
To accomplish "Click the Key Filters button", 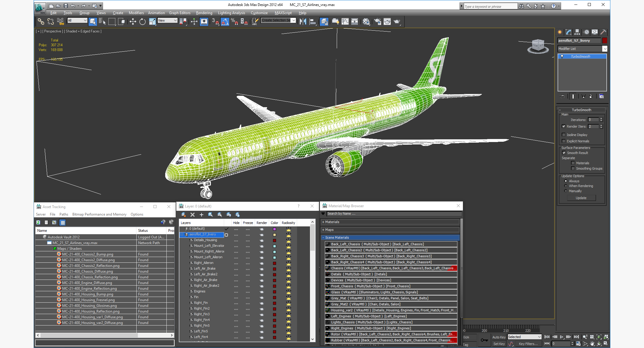I will coord(528,344).
